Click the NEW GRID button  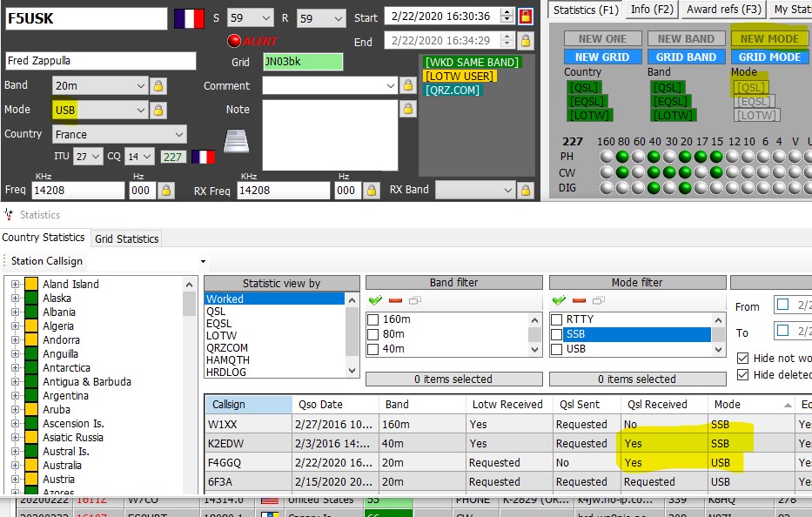pyautogui.click(x=603, y=57)
